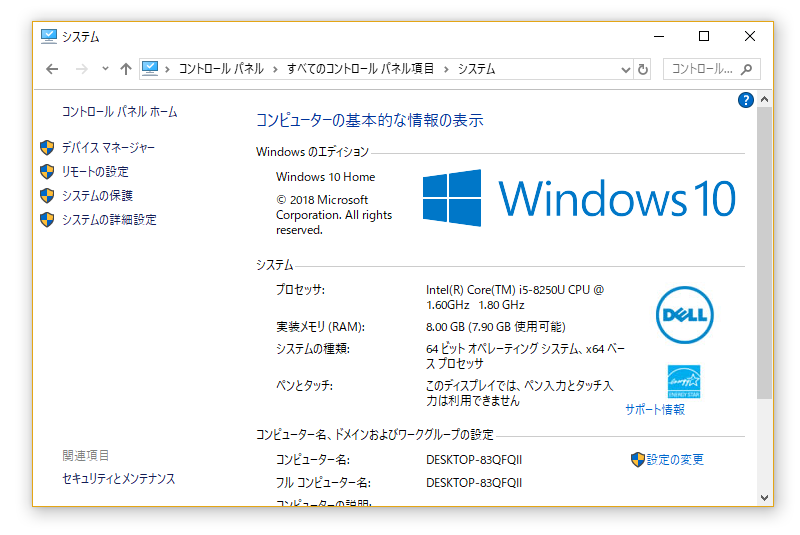Click the 64 ビット オペレーティング システム value
Image resolution: width=800 pixels, height=535 pixels.
526,356
